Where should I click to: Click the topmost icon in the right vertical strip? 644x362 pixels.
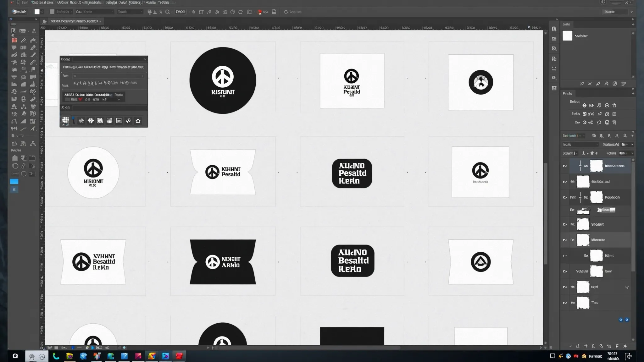[x=554, y=29]
